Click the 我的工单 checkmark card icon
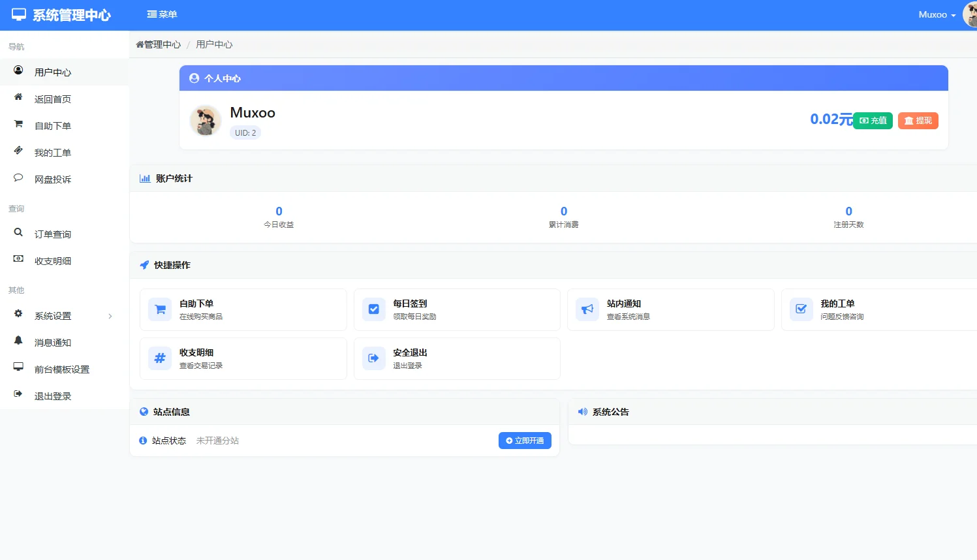977x560 pixels. [801, 309]
